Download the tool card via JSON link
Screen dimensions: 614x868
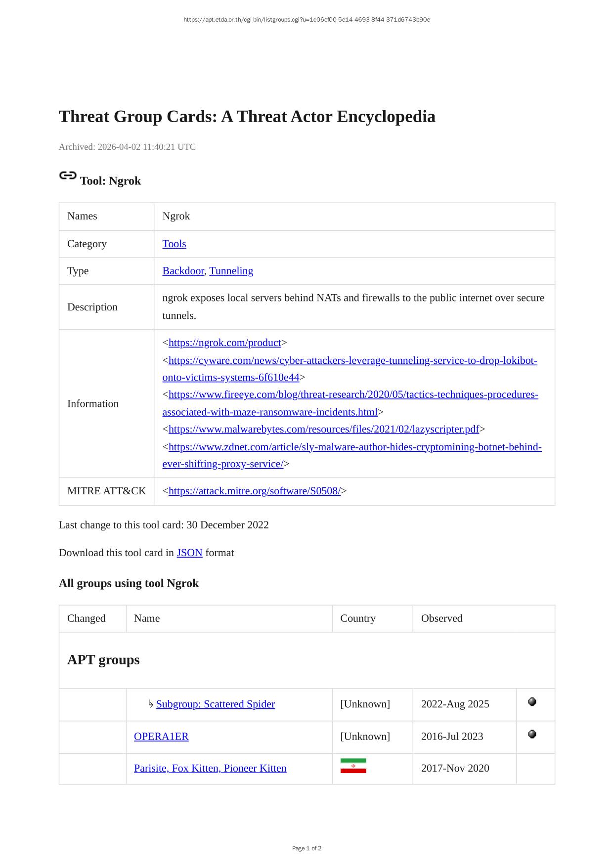[189, 553]
